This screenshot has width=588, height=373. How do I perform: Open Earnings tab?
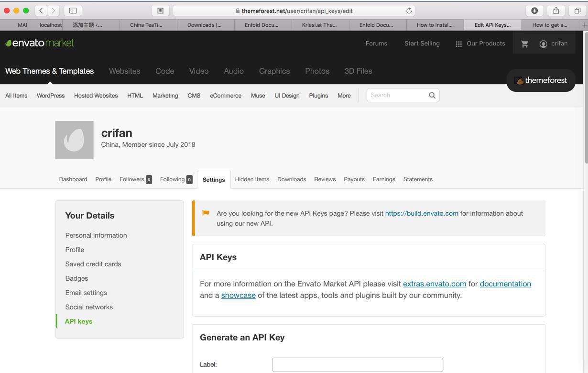(384, 179)
